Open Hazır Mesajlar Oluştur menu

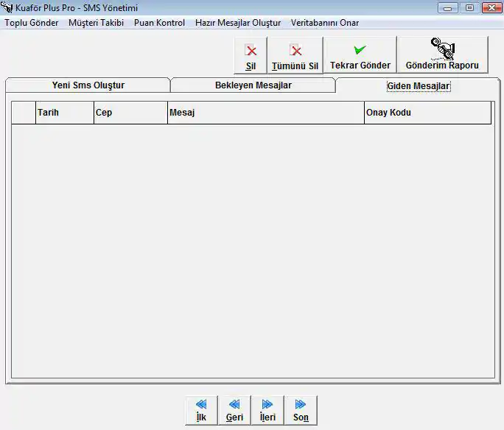coord(238,23)
